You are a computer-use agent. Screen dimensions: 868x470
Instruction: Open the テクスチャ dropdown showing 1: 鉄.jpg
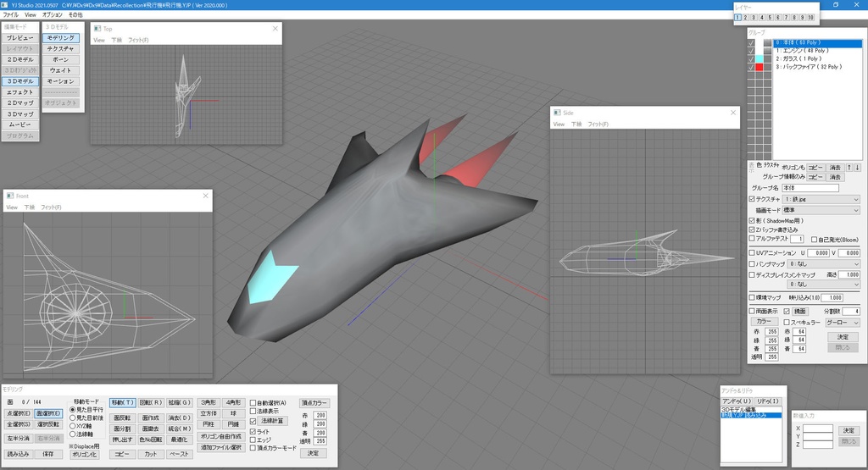pyautogui.click(x=821, y=199)
